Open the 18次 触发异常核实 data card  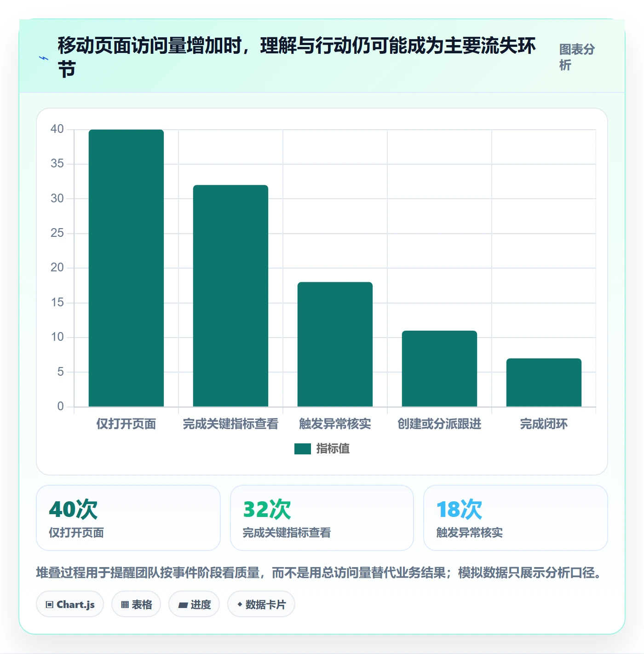coord(516,518)
